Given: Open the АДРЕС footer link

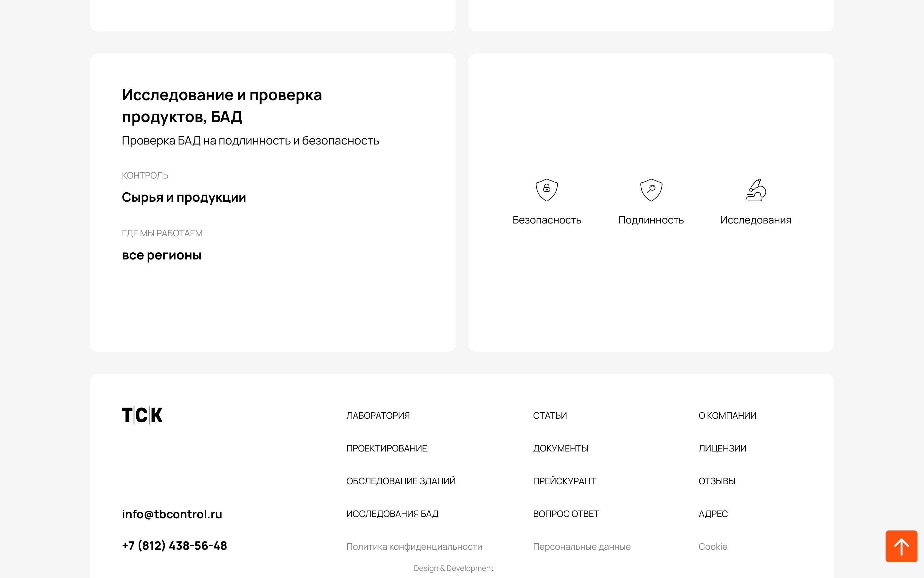Looking at the screenshot, I should (713, 514).
